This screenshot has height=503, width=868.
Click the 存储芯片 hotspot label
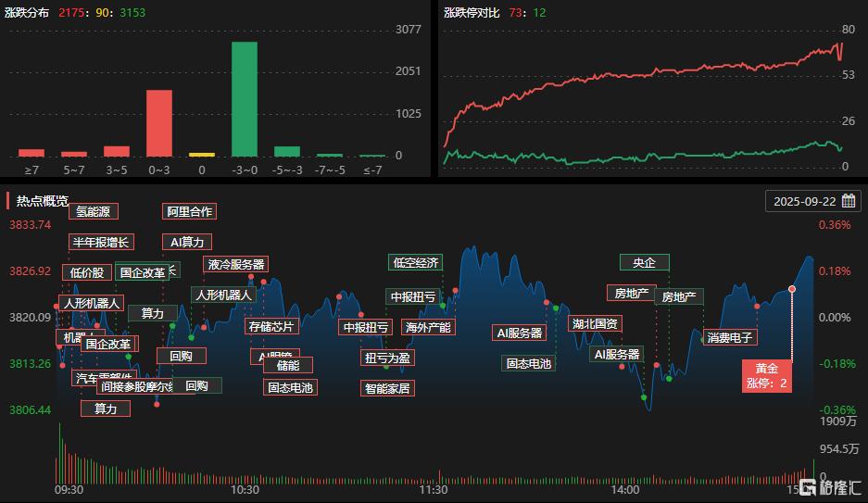[x=271, y=326]
